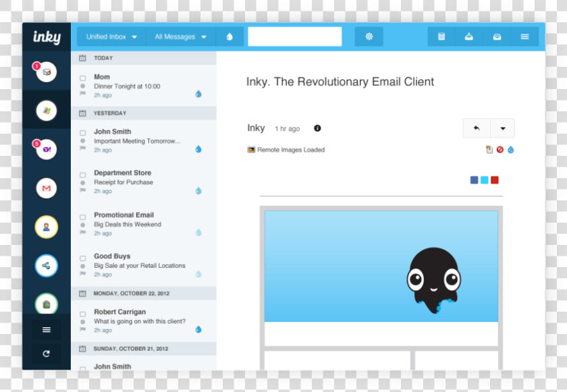Screen dimensions: 567x392
Task: Click the "Inky. The Revolutionary Email Client" subject
Action: point(340,82)
